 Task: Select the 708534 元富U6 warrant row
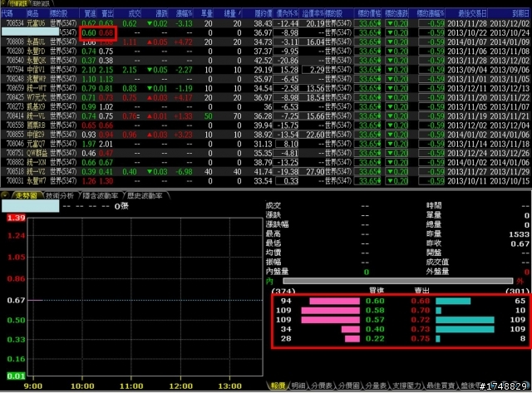[x=265, y=23]
